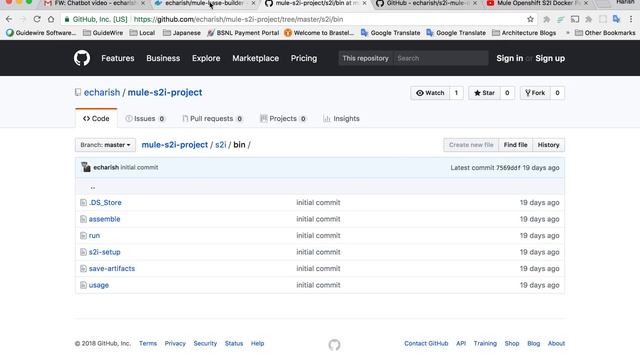Star the repository with the Star button
The image size is (640, 360).
tap(484, 93)
